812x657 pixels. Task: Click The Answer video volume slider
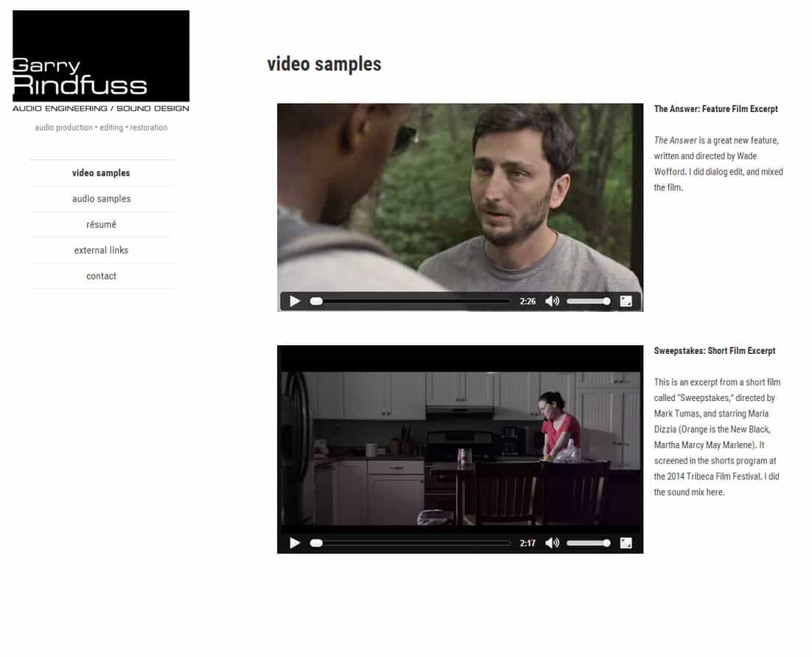(588, 301)
